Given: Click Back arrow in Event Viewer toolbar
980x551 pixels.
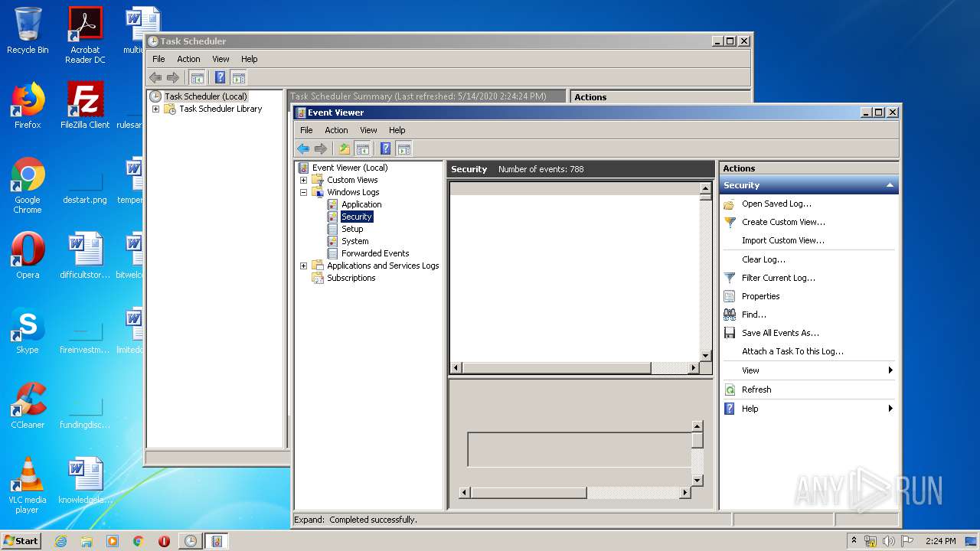Looking at the screenshot, I should click(x=303, y=148).
